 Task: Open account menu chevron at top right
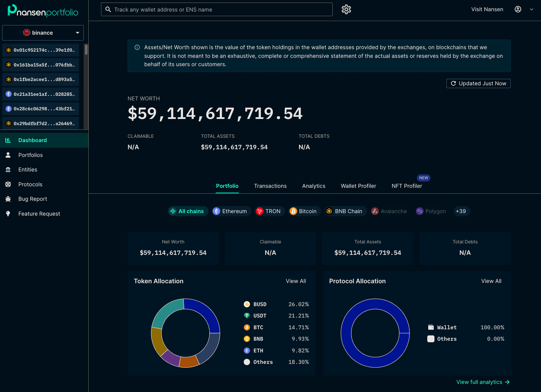point(532,9)
